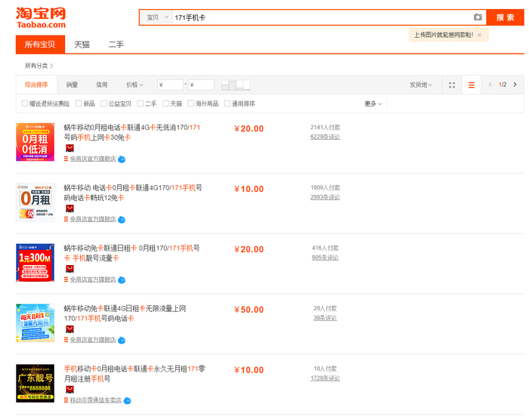Check the 二手 filter checkbox
Viewport: 529px width, 420px height.
141,103
